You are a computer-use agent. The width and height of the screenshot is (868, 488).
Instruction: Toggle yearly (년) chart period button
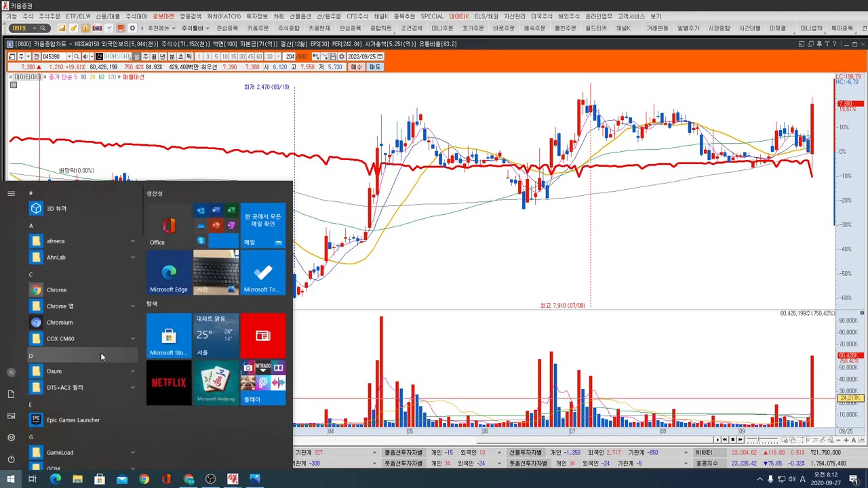[163, 56]
